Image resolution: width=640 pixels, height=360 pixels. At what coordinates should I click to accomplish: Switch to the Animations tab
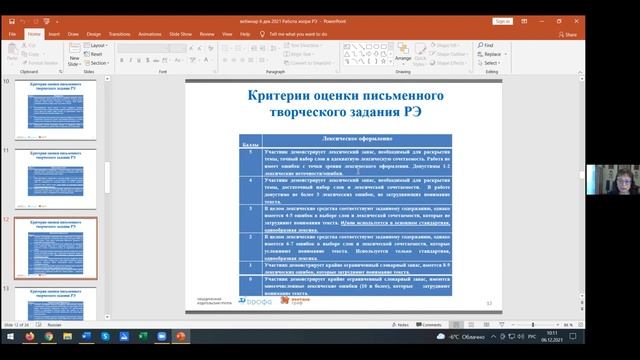point(150,34)
